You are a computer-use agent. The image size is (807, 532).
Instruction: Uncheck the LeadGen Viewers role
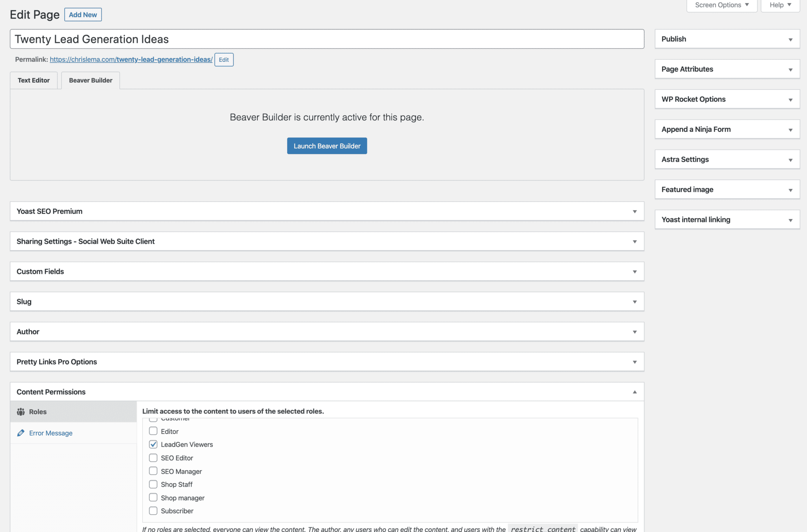tap(153, 445)
